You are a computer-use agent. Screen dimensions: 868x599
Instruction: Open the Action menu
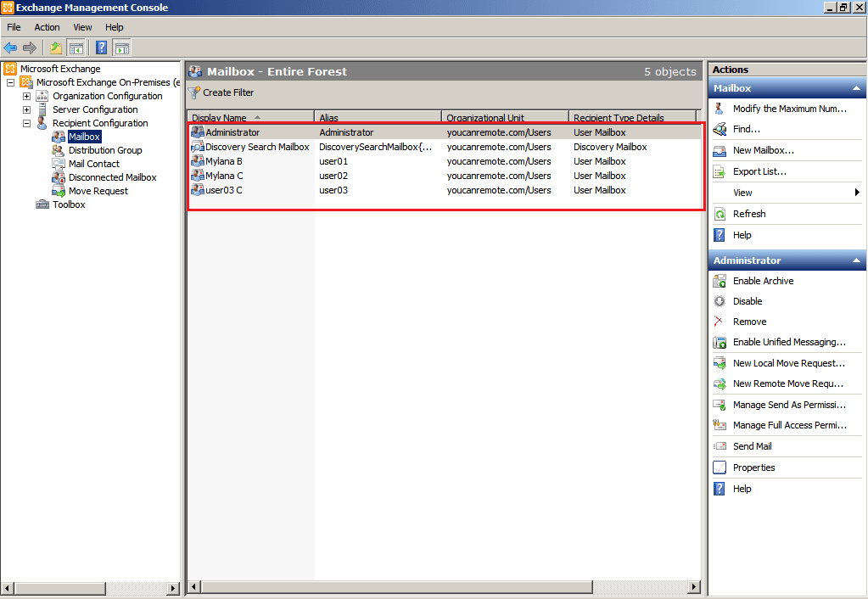point(47,27)
